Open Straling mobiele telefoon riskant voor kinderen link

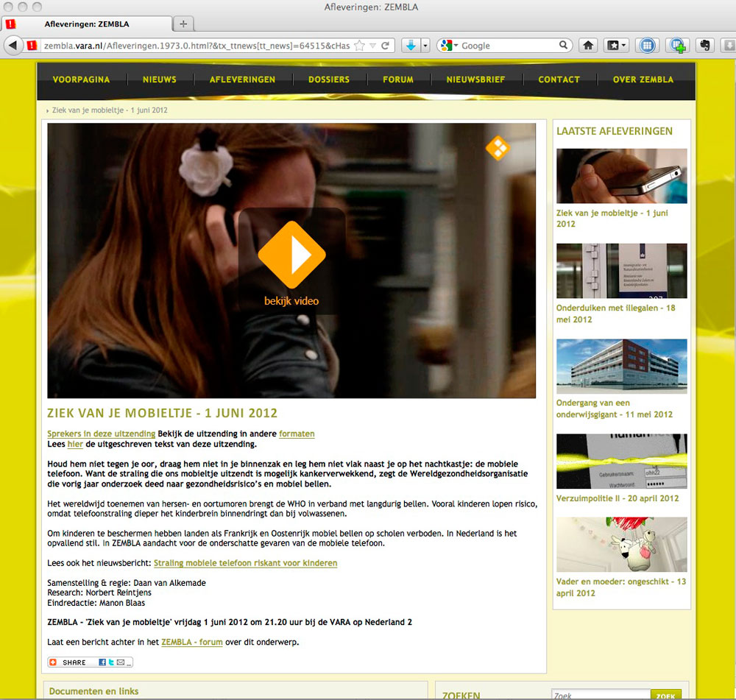[246, 563]
